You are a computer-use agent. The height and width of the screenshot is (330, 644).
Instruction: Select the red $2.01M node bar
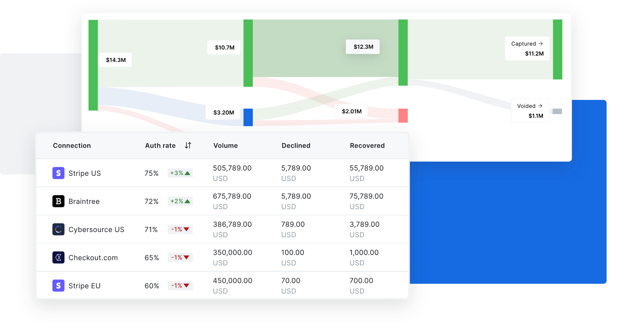coord(403,115)
